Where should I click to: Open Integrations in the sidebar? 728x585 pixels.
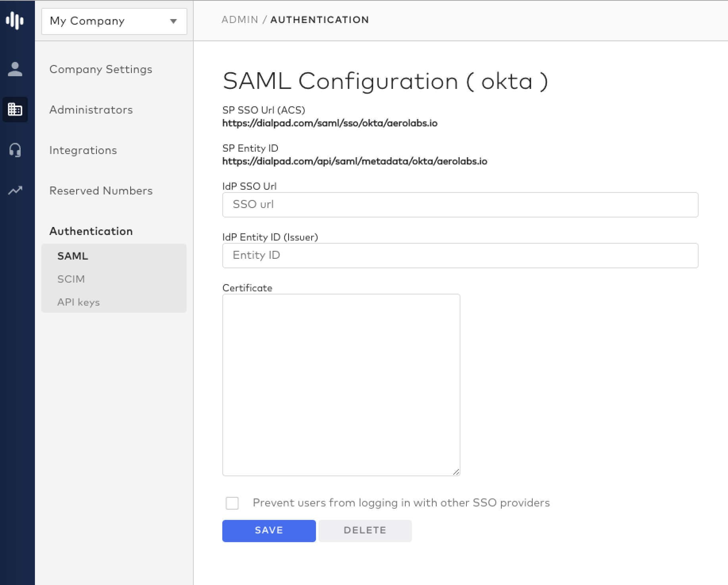(x=83, y=150)
